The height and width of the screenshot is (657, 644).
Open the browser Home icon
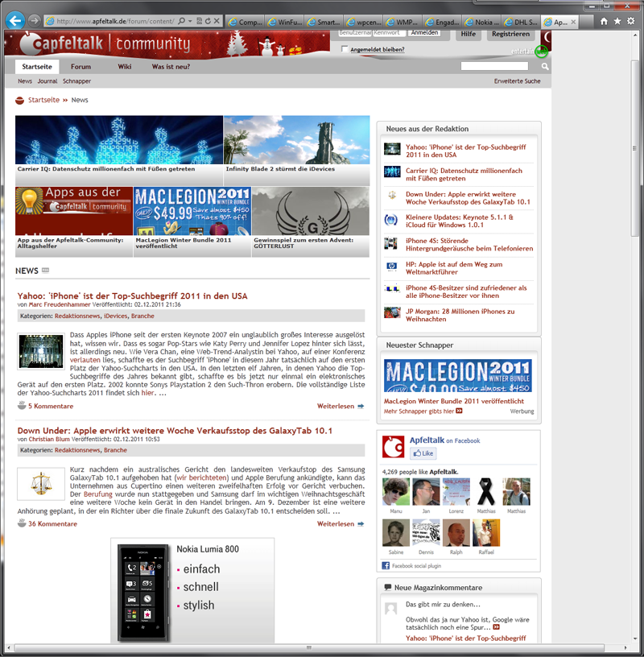tap(604, 21)
